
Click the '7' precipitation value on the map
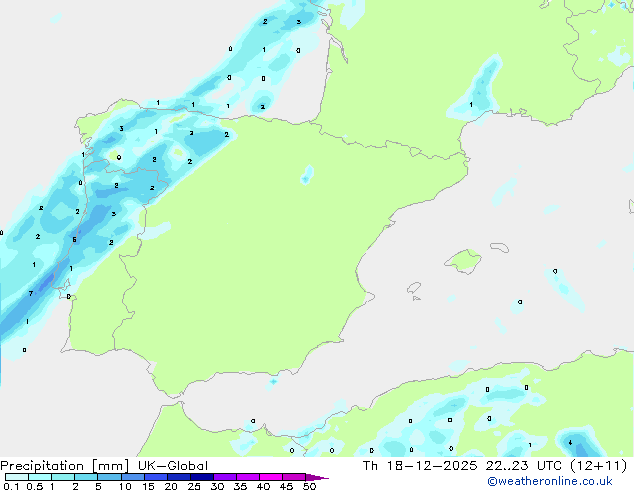pyautogui.click(x=31, y=294)
